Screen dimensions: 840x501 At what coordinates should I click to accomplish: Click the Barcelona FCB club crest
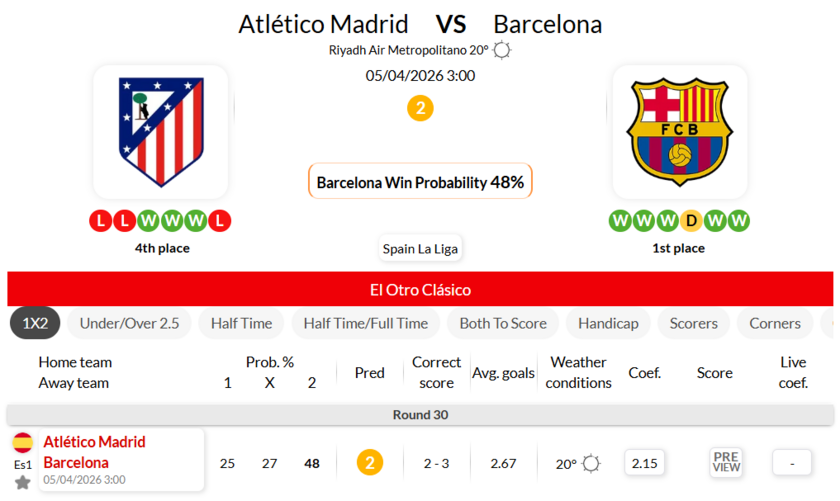click(x=680, y=130)
